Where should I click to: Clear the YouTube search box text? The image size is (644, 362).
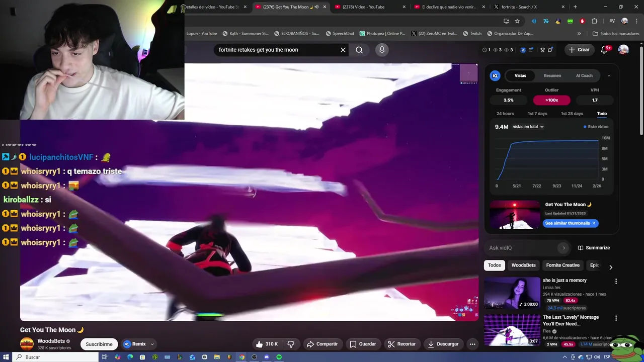coord(343,50)
